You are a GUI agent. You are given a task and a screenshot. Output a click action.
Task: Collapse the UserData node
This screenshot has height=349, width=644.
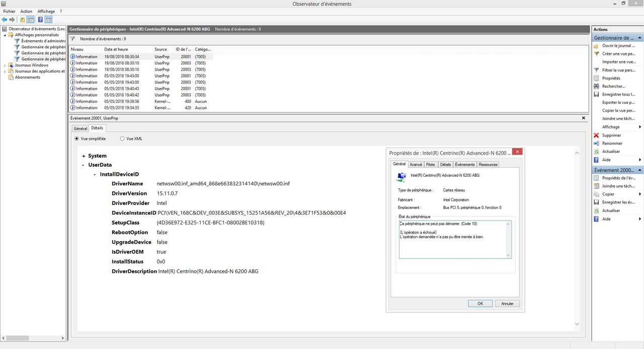(x=84, y=165)
